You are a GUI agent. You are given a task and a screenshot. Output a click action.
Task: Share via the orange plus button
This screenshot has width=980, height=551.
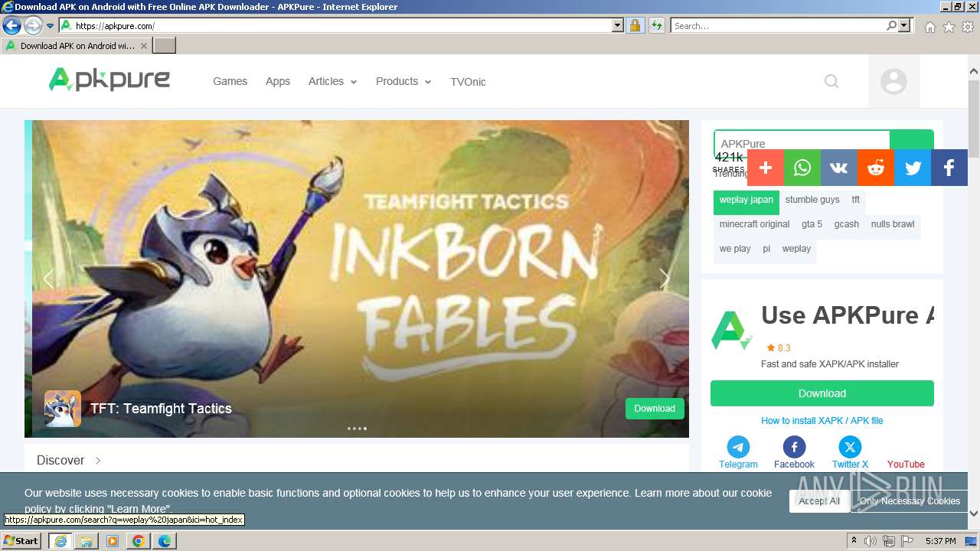[766, 168]
